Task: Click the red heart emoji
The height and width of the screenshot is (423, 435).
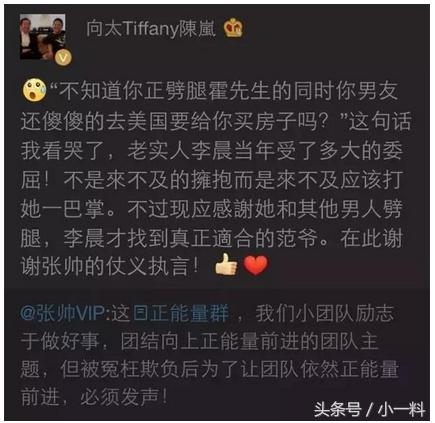Action: click(256, 265)
